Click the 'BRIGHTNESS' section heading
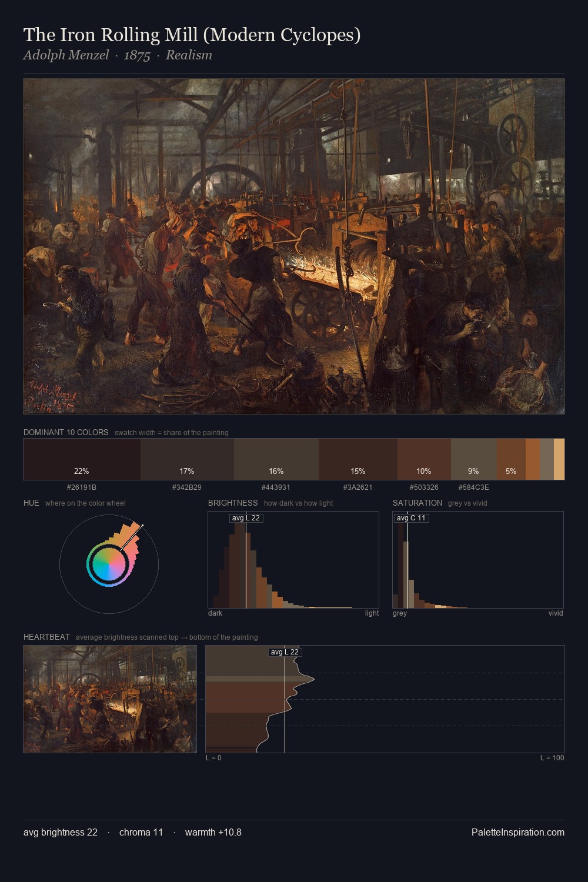588x882 pixels. [x=233, y=503]
